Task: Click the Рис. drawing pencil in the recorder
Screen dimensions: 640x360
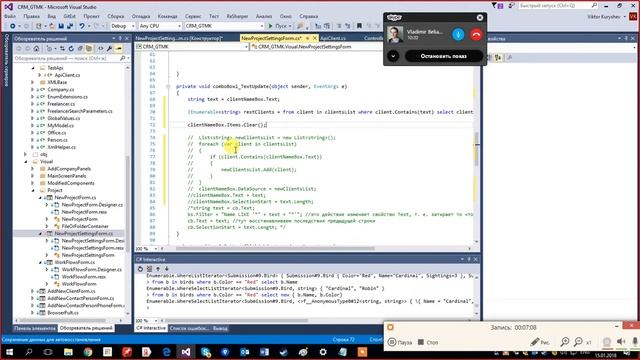Action: 540,342
